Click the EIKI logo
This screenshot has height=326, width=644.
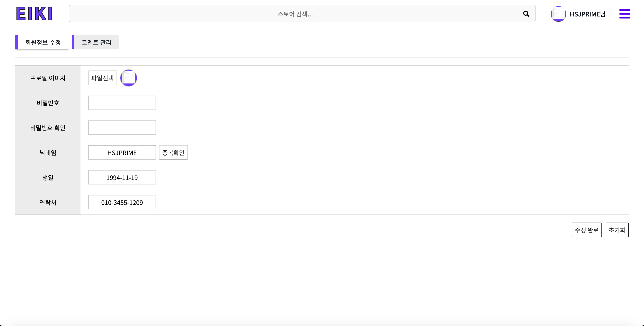[34, 13]
